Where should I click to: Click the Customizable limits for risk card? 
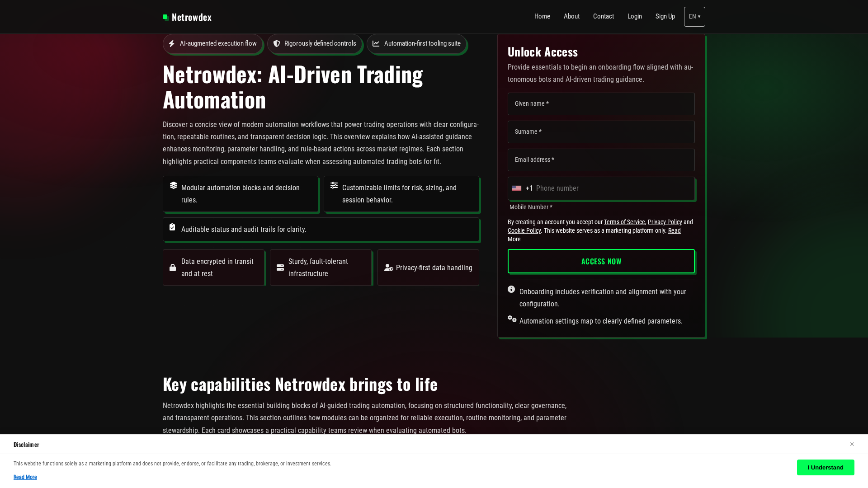(x=401, y=194)
